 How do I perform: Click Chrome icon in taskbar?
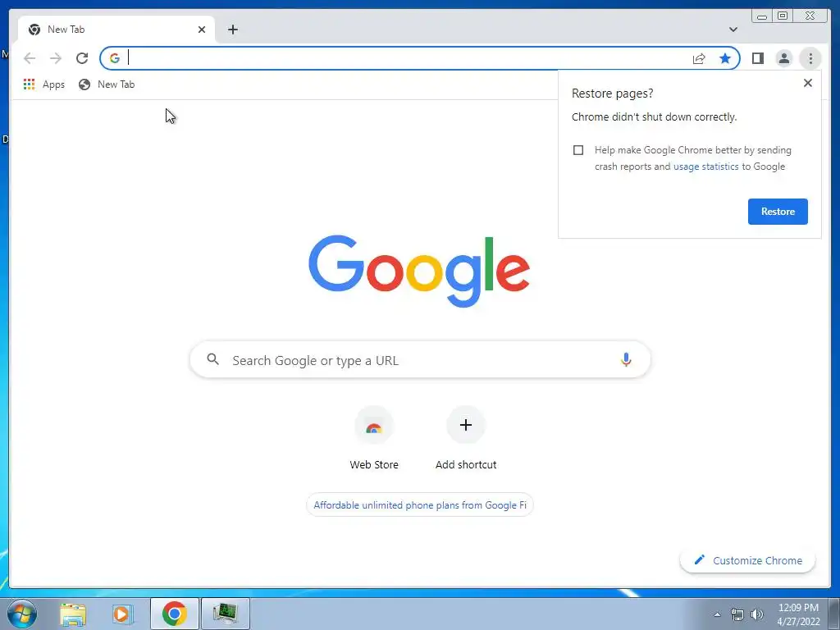[175, 614]
